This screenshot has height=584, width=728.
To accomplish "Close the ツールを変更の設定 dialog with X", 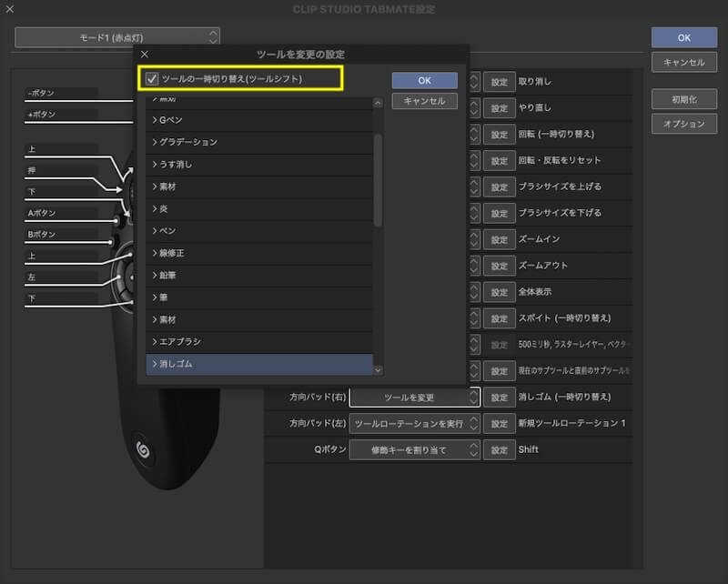I will [x=145, y=55].
